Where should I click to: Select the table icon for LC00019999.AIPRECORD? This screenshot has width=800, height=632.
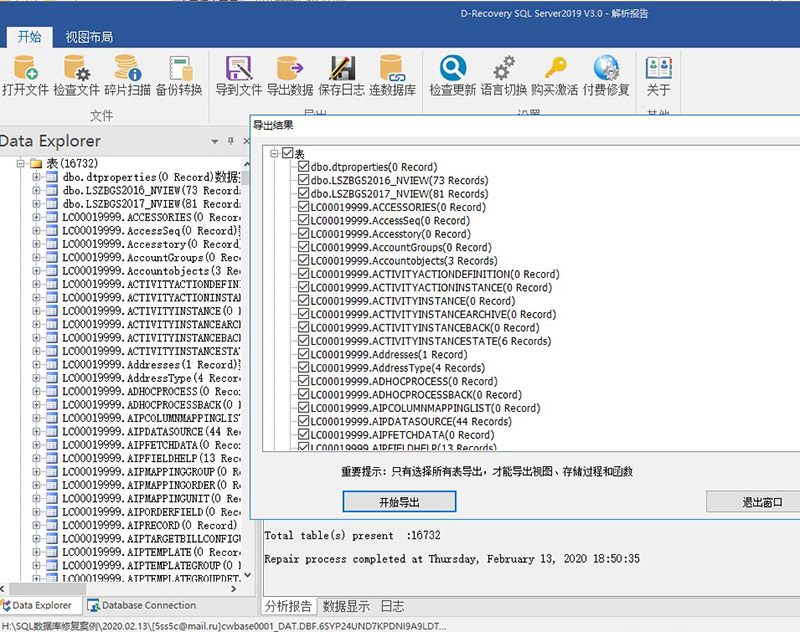click(52, 525)
